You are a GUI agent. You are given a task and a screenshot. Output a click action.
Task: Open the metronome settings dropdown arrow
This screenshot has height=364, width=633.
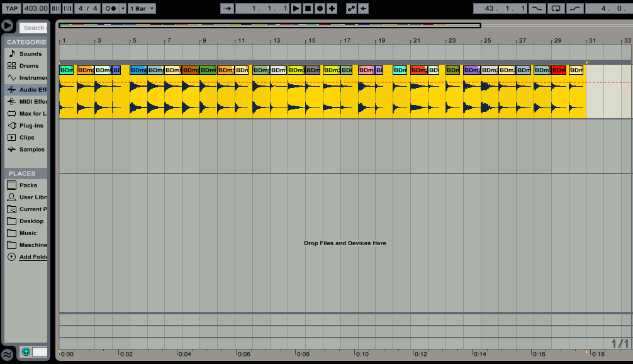pyautogui.click(x=123, y=8)
